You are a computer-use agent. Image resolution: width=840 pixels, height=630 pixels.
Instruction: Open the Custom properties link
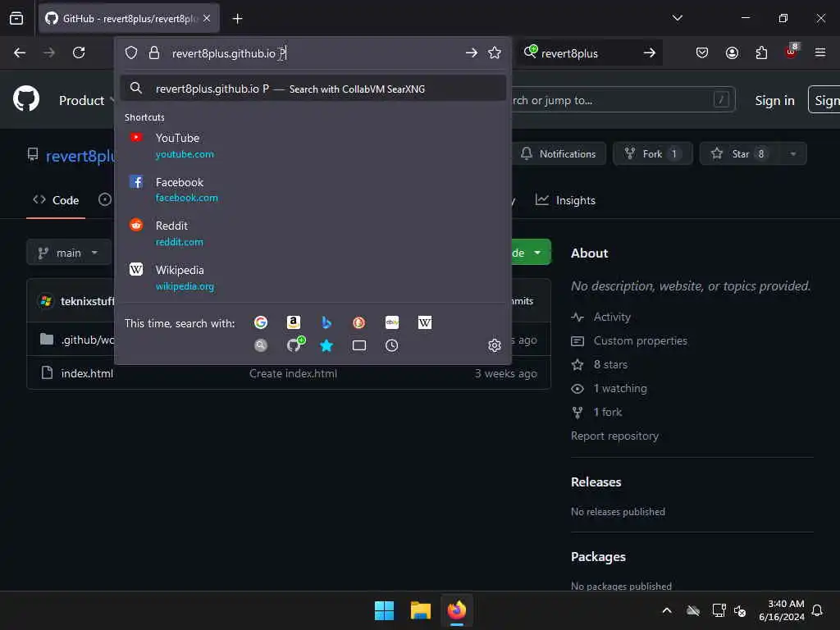640,340
